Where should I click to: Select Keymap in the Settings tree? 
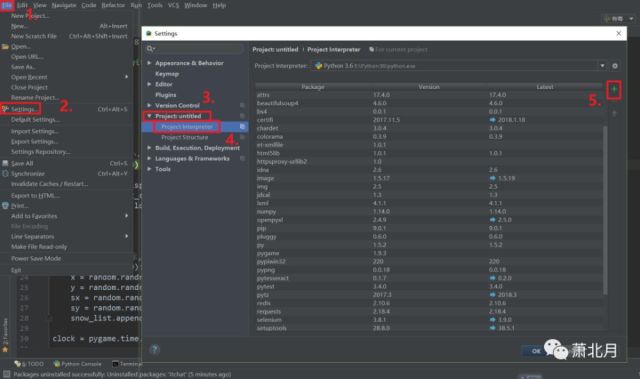coord(167,74)
